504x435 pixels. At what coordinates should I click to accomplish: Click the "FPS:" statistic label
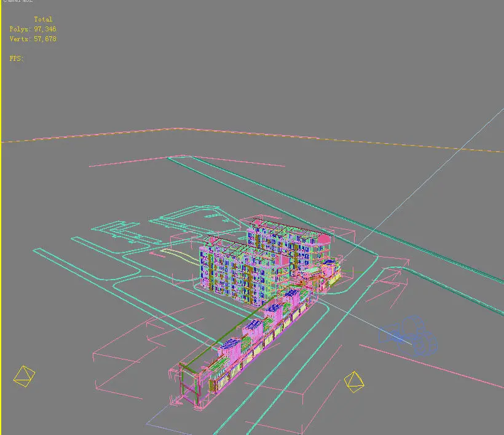point(17,58)
